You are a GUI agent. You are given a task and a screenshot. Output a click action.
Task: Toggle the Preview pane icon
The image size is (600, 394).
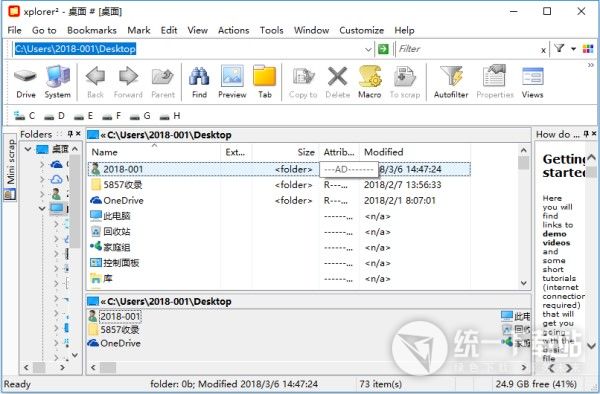click(x=232, y=82)
